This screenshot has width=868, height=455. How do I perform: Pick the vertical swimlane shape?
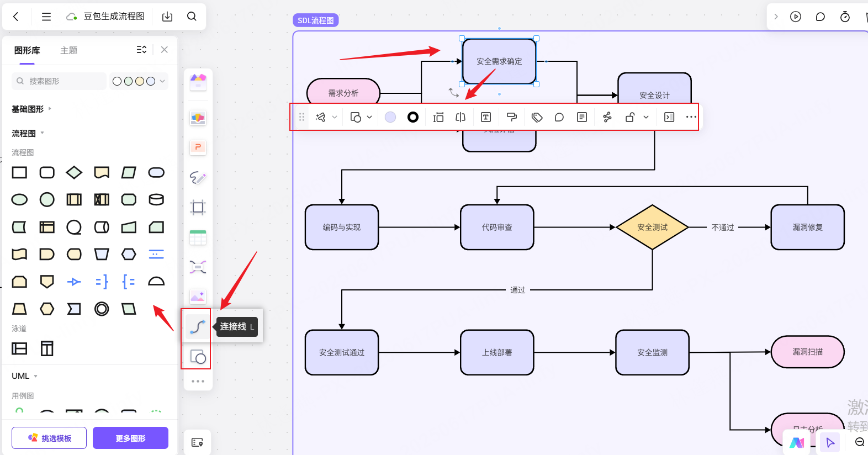click(x=47, y=348)
